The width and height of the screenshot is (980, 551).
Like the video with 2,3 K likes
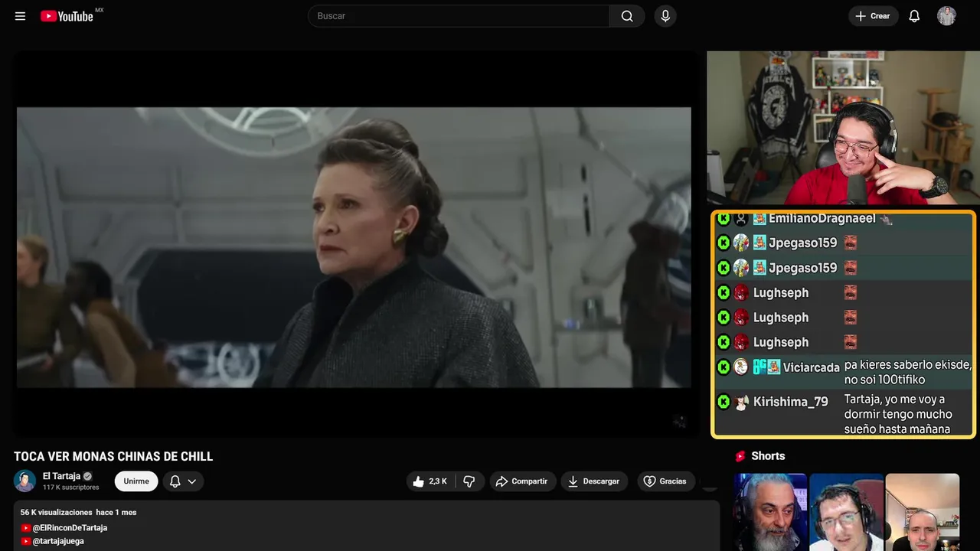430,481
